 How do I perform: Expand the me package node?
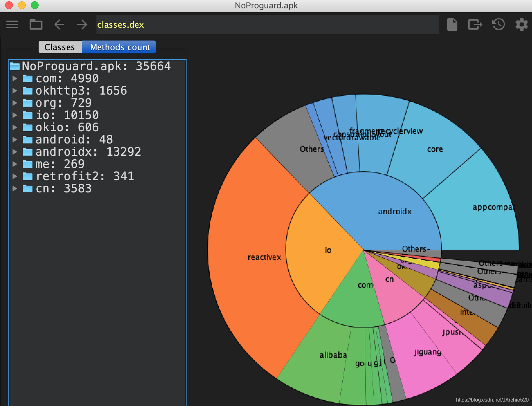point(14,164)
